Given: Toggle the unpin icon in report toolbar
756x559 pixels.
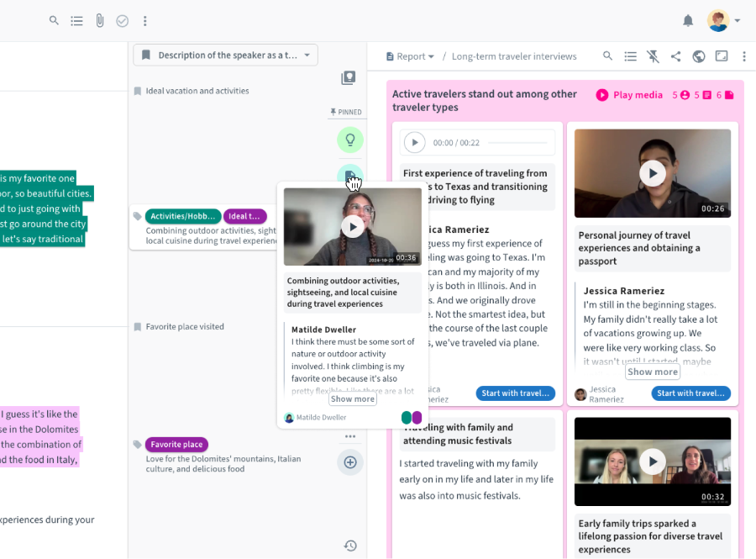Looking at the screenshot, I should pyautogui.click(x=653, y=56).
